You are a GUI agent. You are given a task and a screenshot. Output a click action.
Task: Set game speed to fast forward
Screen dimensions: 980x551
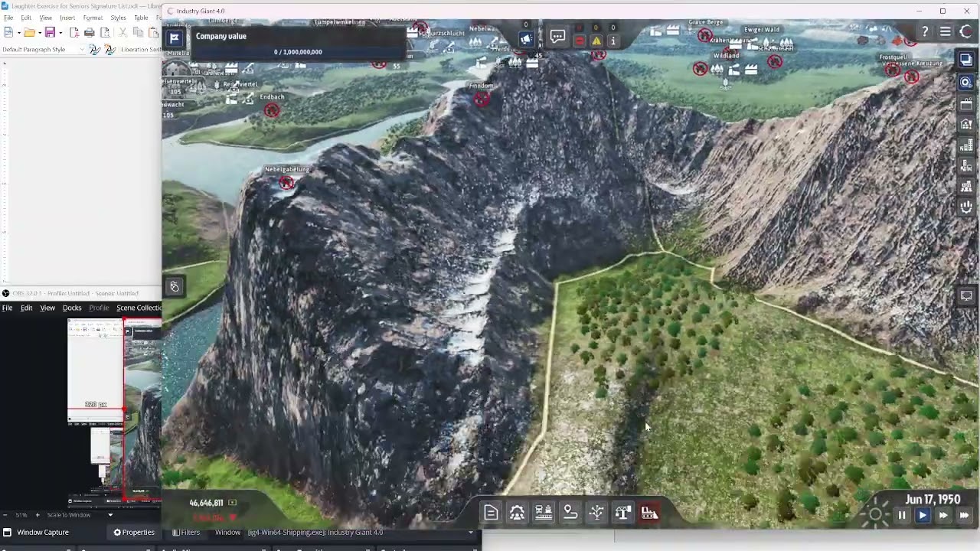coord(943,516)
